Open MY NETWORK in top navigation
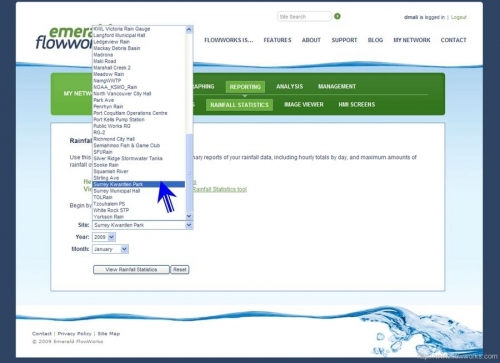The image size is (500, 363). [x=412, y=40]
